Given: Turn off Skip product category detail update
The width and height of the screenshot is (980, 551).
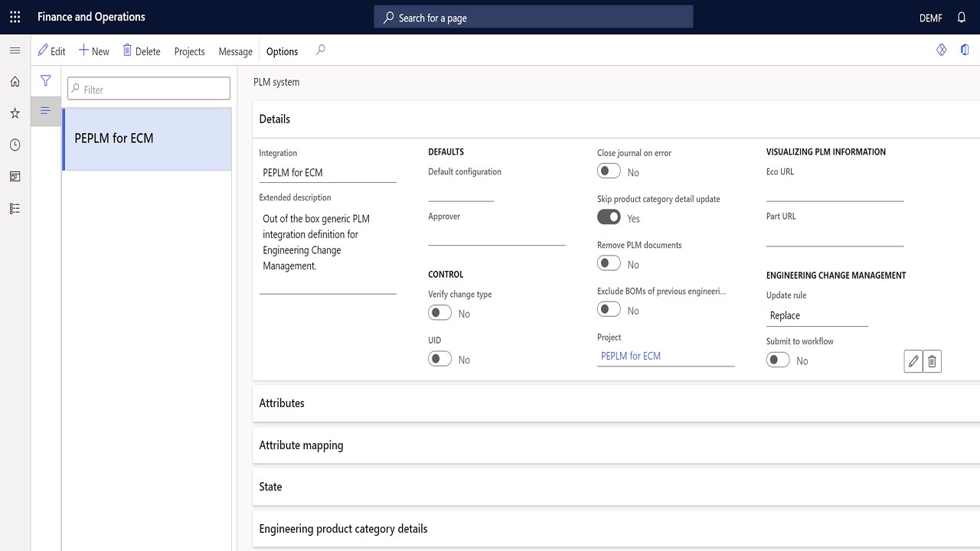Looking at the screenshot, I should [x=609, y=217].
